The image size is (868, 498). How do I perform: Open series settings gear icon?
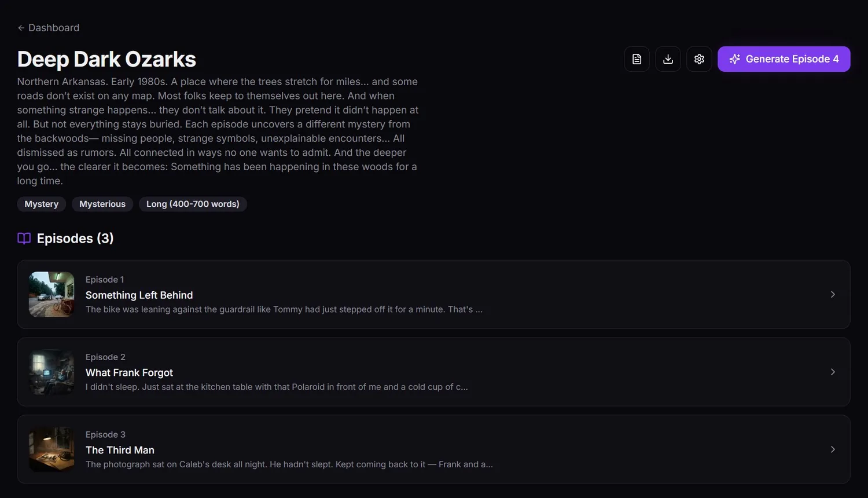(x=699, y=59)
